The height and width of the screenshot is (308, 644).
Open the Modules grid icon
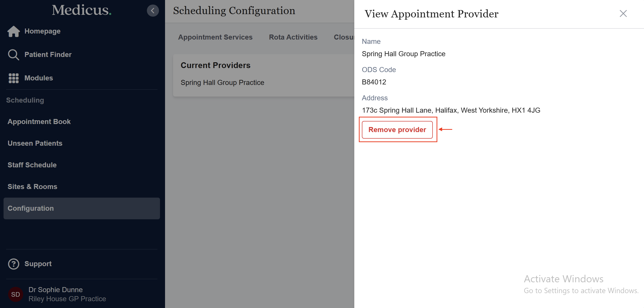pos(14,78)
